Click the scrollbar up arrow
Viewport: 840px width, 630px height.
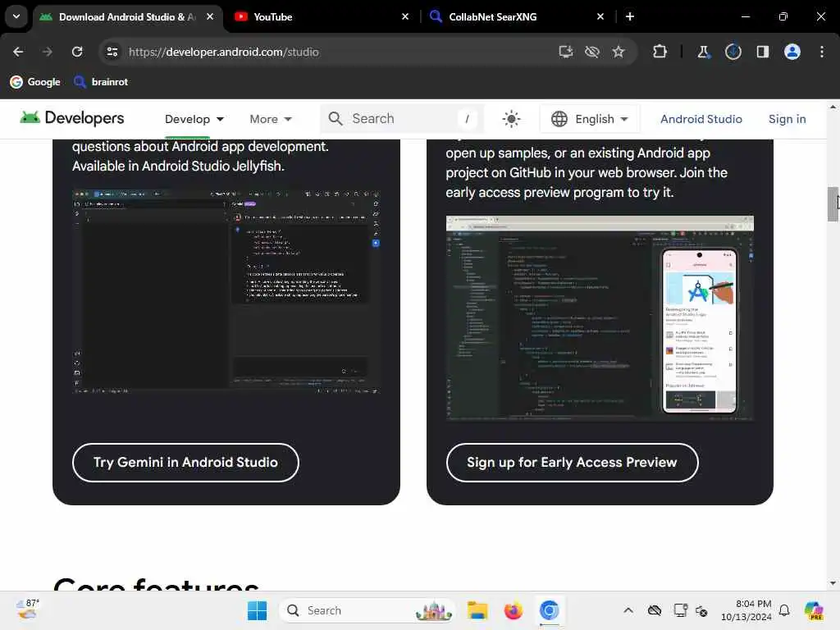(833, 107)
